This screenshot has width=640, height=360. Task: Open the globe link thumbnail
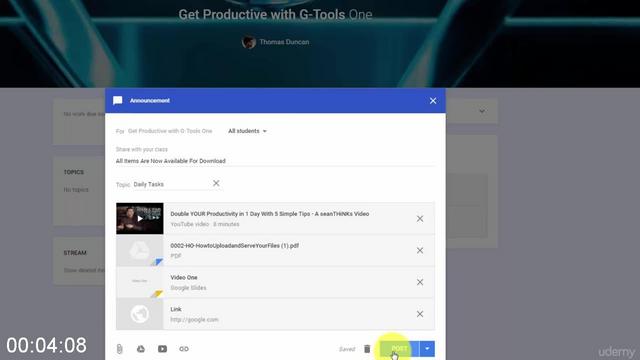pyautogui.click(x=140, y=314)
